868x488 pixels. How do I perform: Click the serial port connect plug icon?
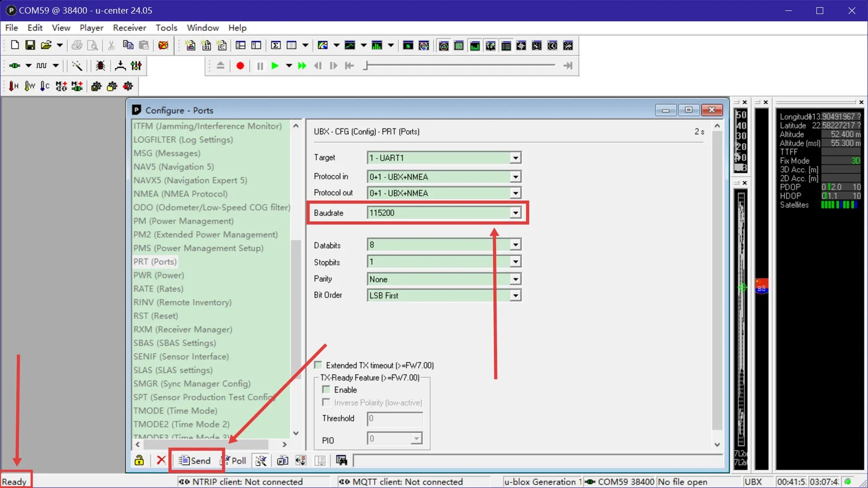pos(15,66)
